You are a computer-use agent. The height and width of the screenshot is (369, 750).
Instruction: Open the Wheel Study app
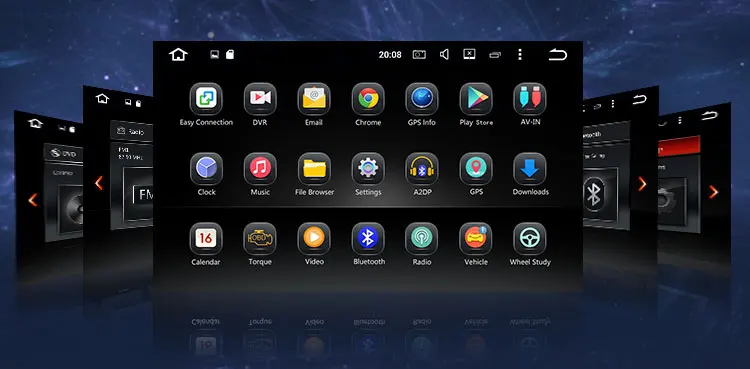pyautogui.click(x=530, y=239)
